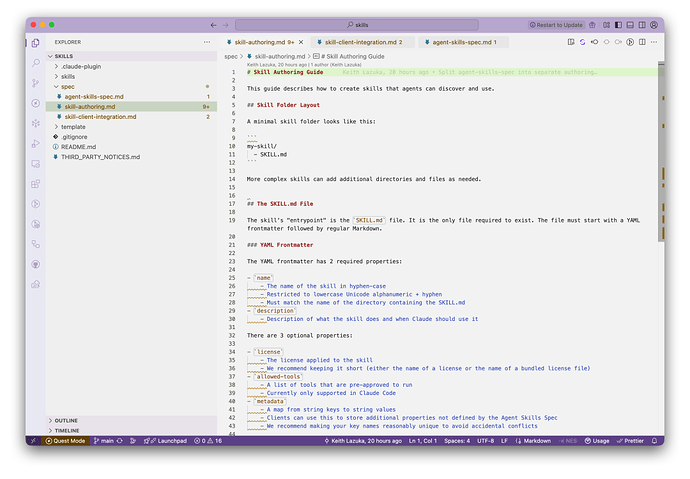Open the Search view in activity bar

coord(36,62)
